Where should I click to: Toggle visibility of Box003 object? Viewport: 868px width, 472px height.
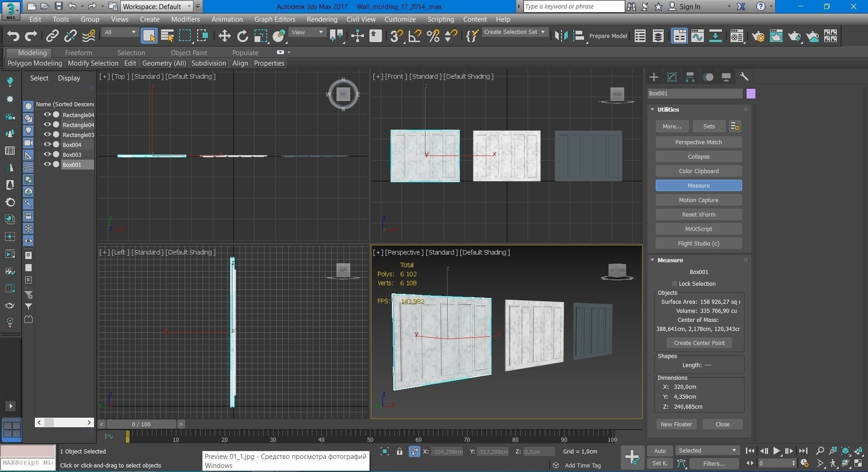(47, 155)
